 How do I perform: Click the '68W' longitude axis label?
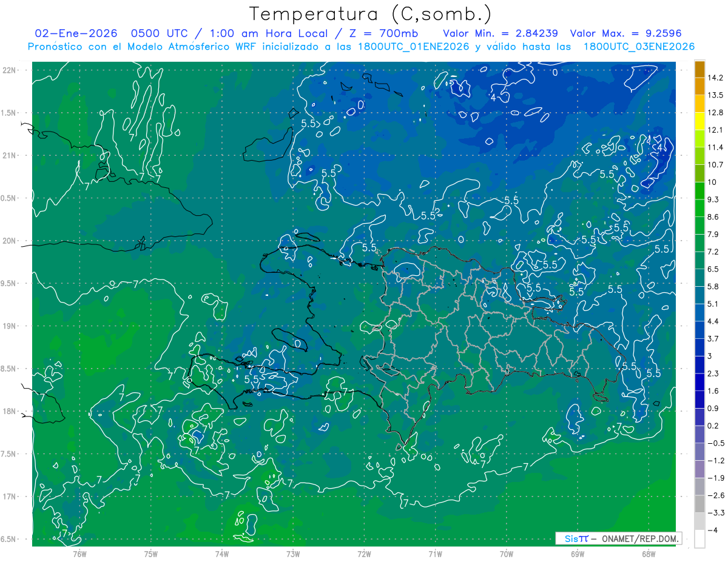[x=649, y=554]
